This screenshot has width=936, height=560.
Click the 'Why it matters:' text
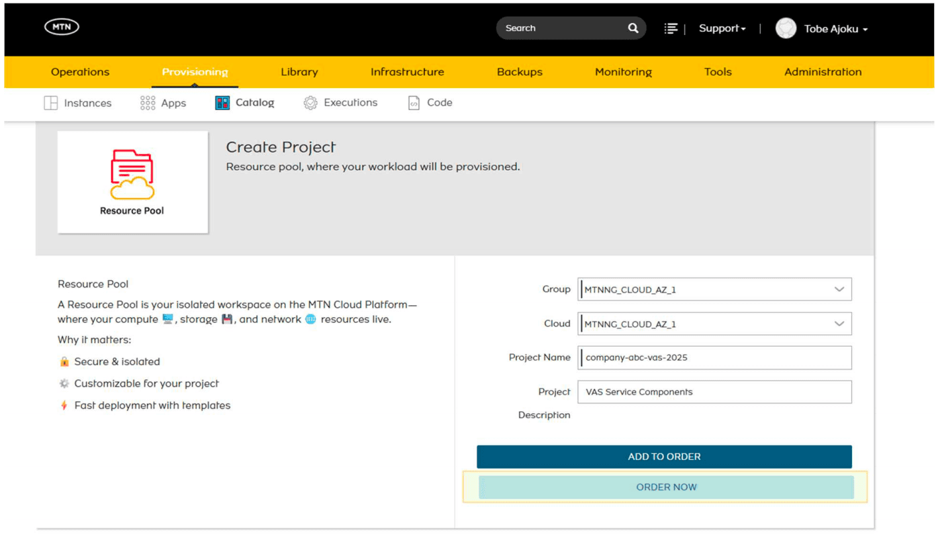[95, 340]
